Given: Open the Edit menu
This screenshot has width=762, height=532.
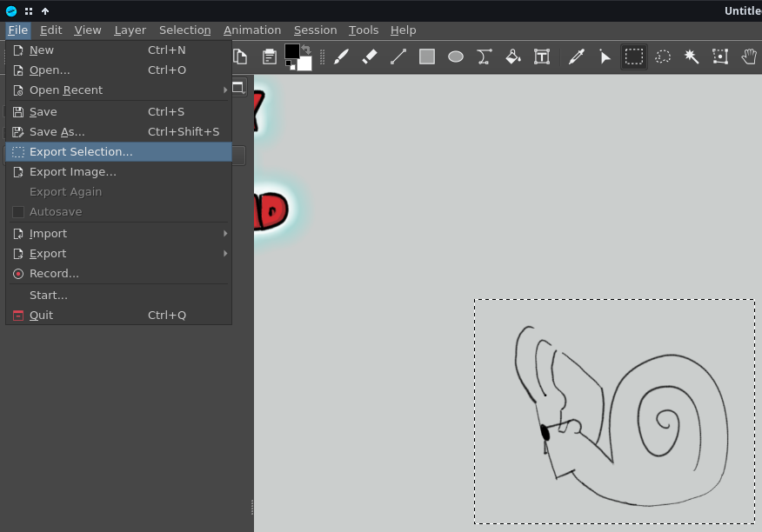Looking at the screenshot, I should point(51,30).
